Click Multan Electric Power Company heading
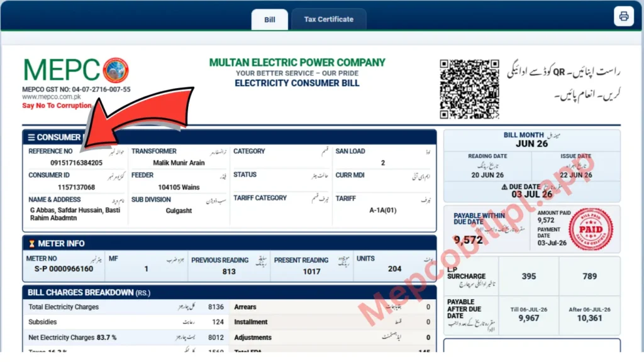 coord(297,62)
